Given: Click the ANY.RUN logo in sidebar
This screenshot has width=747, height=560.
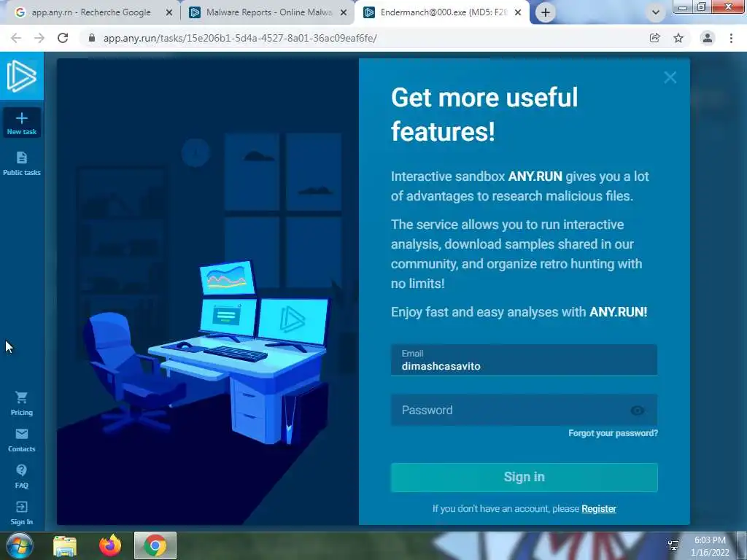Looking at the screenshot, I should 21,76.
